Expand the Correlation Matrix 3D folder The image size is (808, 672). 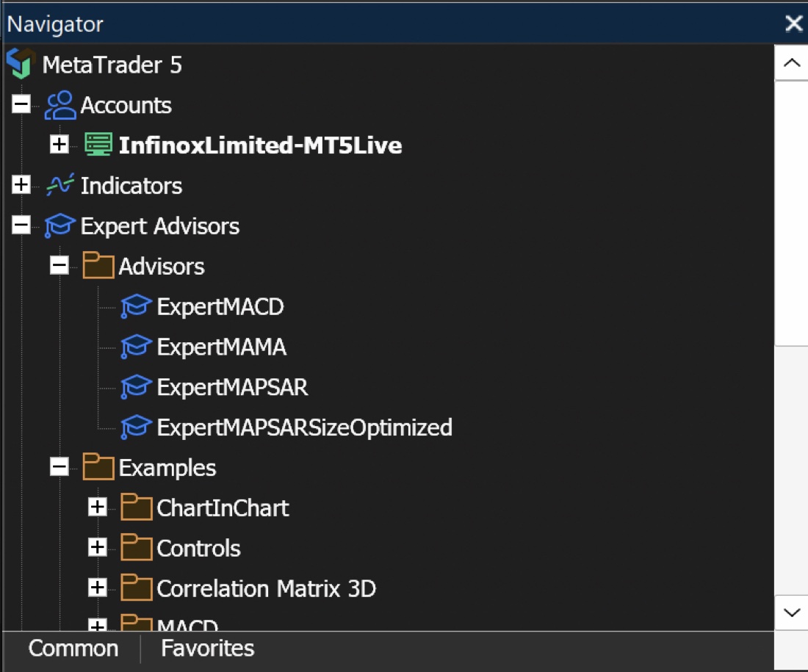tap(98, 588)
